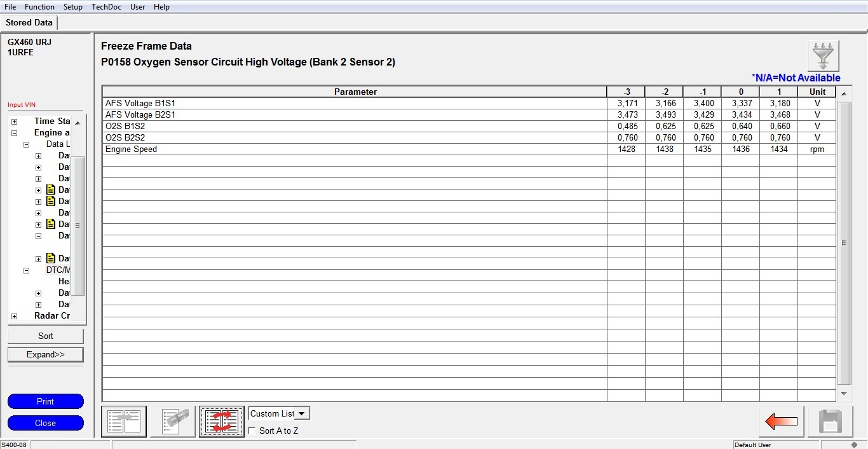Click the floppy disk save icon
The height and width of the screenshot is (449, 868).
click(831, 422)
